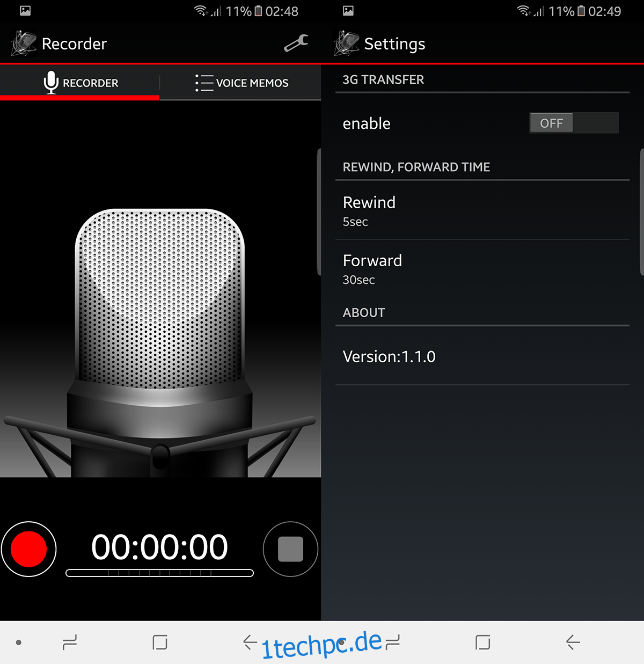Screen dimensions: 644x664
Task: Toggle the 3G transfer enable switch
Action: point(574,123)
